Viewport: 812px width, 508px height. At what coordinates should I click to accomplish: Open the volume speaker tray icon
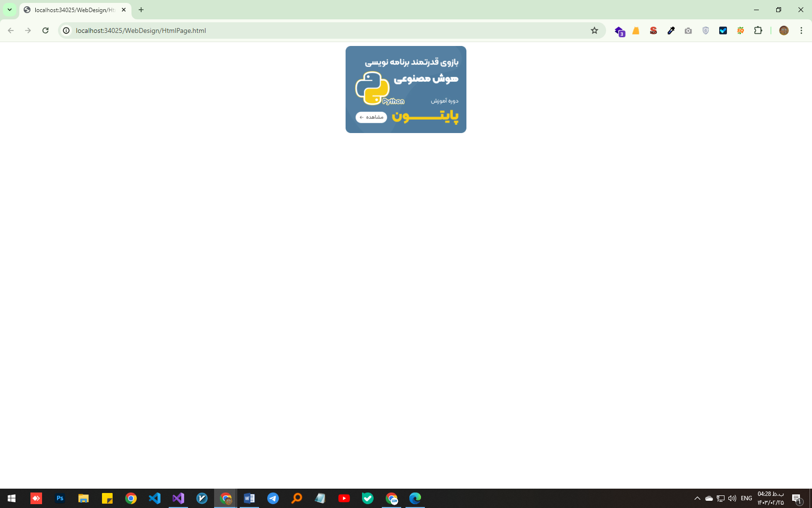pos(732,498)
